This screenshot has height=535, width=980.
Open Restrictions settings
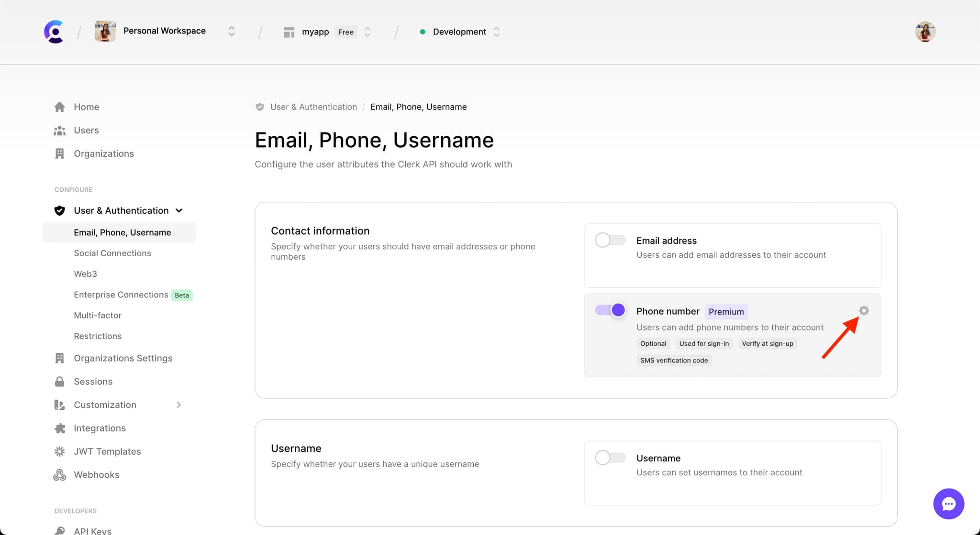click(98, 336)
